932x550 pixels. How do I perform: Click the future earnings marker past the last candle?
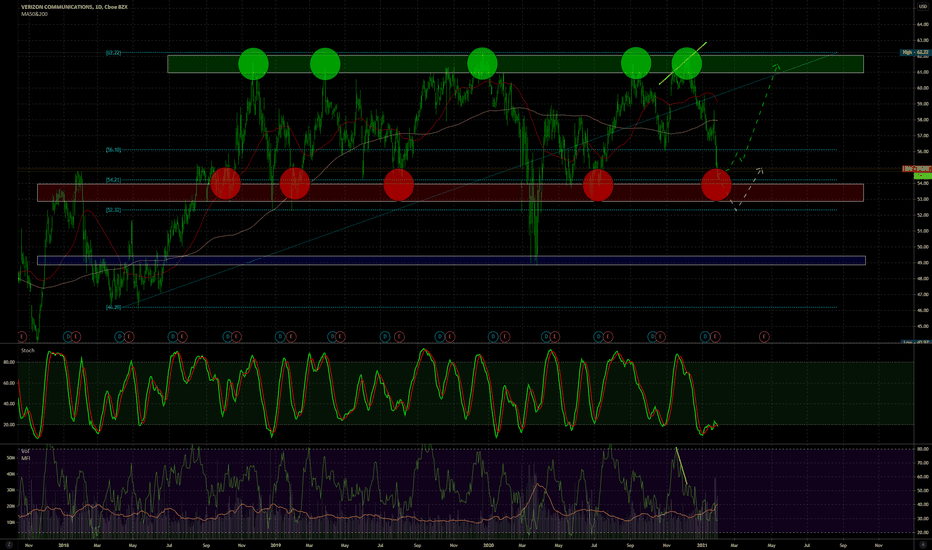point(764,337)
